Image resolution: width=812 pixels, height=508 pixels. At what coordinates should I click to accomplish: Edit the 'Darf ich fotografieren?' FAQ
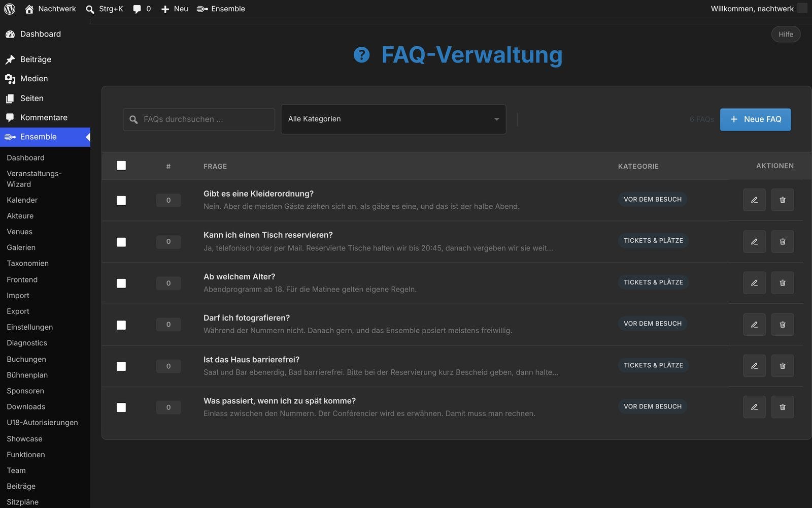pos(754,324)
